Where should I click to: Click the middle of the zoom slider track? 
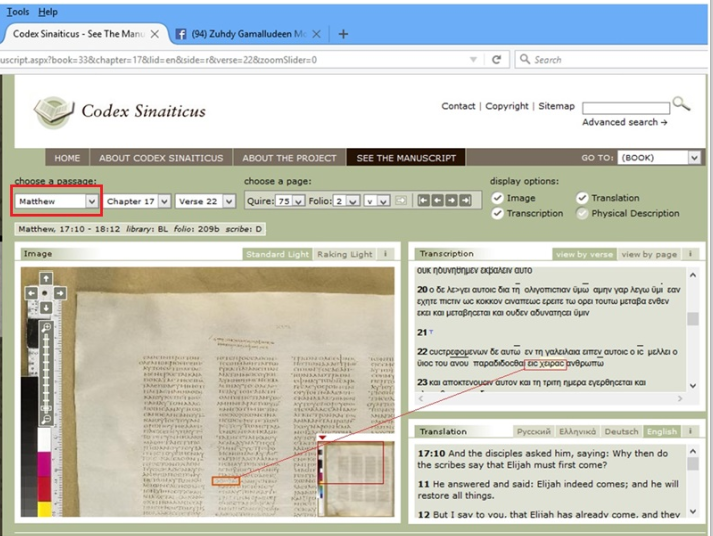tap(46, 373)
